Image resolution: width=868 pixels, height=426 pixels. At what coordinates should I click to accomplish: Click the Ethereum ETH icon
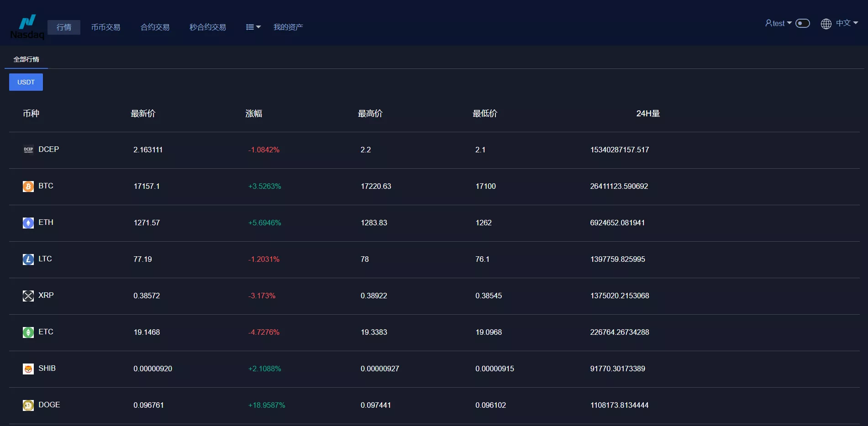click(28, 223)
